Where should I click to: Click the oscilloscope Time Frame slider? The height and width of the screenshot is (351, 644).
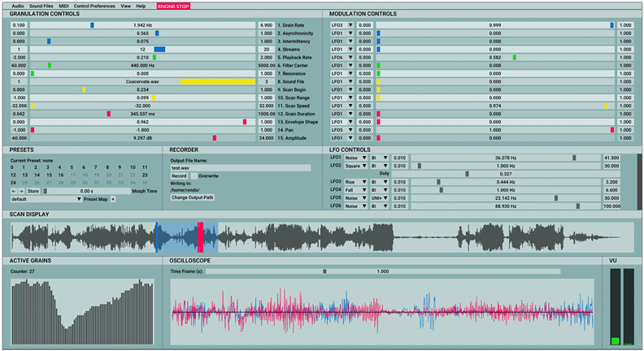383,271
